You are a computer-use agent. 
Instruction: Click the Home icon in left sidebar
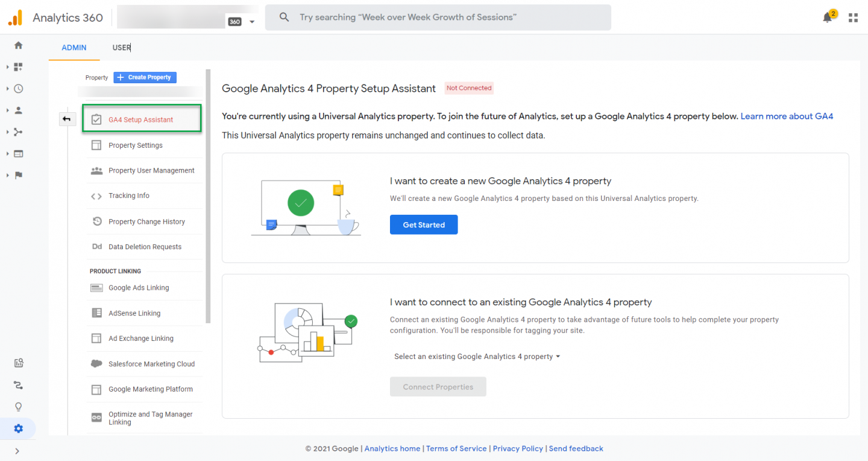click(x=19, y=45)
